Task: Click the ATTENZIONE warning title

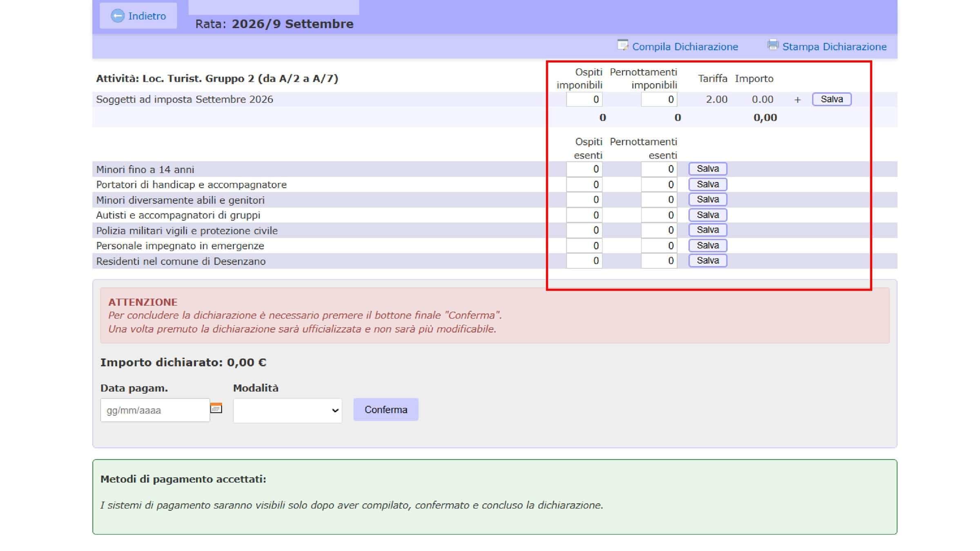Action: coord(143,302)
